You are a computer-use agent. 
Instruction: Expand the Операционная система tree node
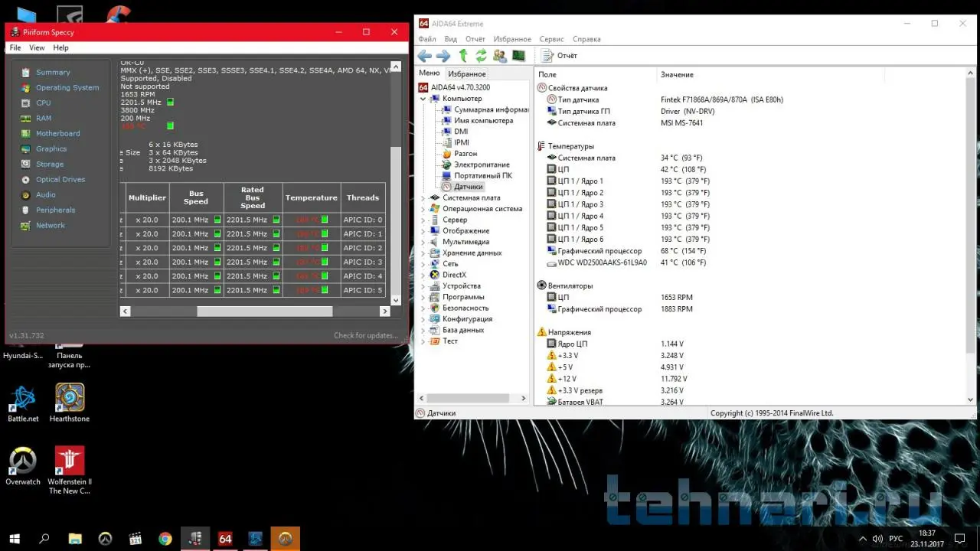coord(423,209)
